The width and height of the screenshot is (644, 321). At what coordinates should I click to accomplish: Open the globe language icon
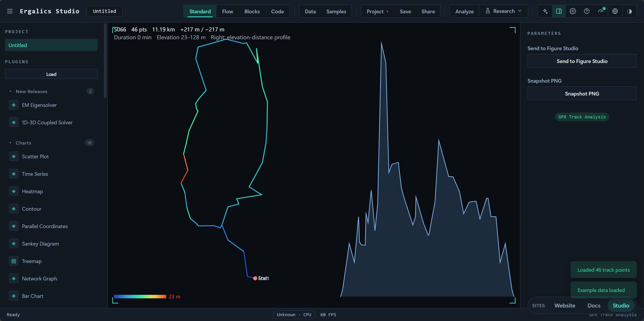(615, 11)
